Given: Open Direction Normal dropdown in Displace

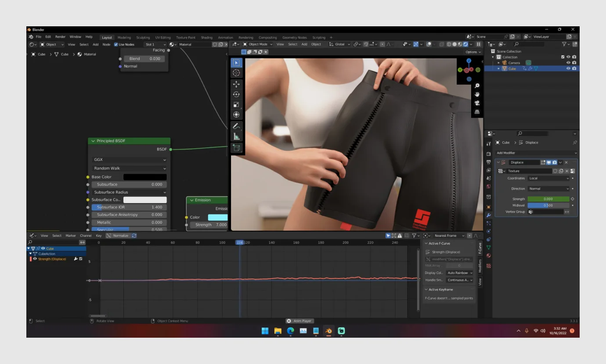Looking at the screenshot, I should (548, 189).
